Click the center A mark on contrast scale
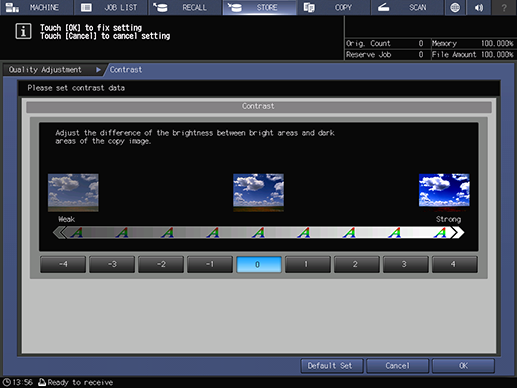 tap(259, 232)
